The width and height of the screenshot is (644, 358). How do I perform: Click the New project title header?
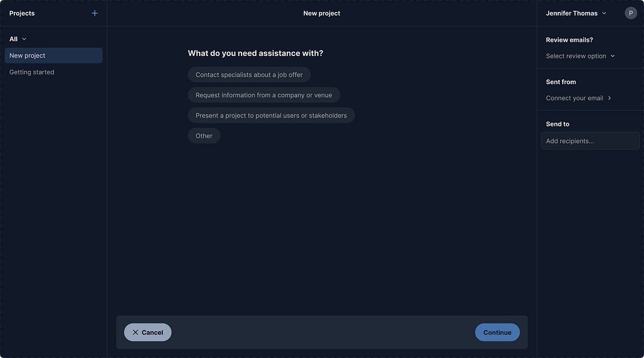tap(321, 13)
